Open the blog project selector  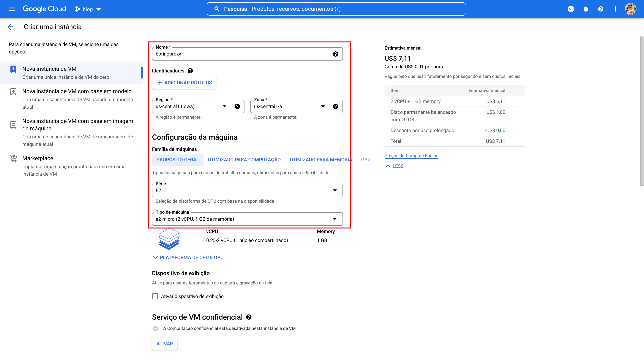(88, 9)
